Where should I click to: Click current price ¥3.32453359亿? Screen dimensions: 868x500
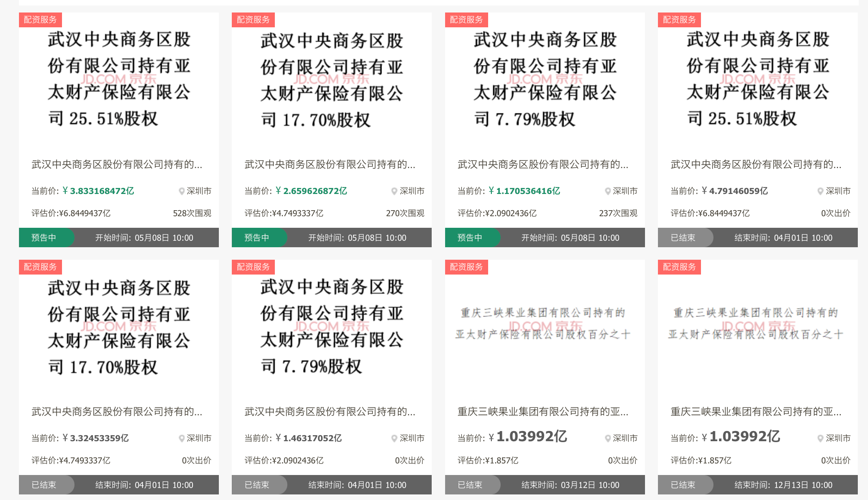pyautogui.click(x=96, y=438)
